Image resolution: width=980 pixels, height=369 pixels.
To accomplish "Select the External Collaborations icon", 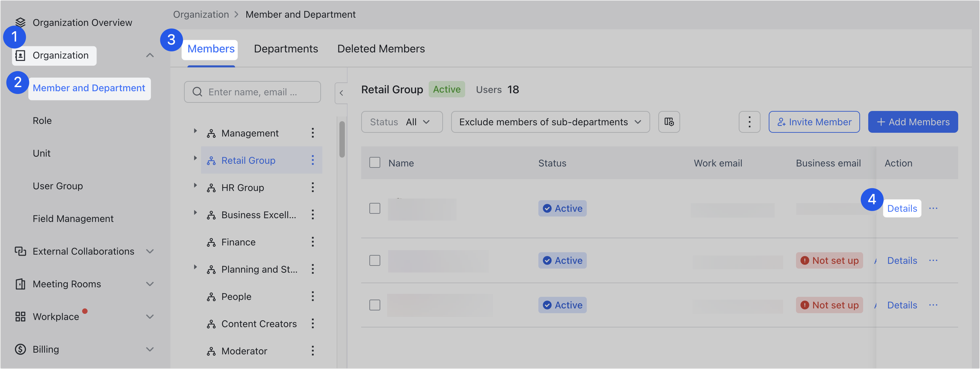I will (20, 251).
